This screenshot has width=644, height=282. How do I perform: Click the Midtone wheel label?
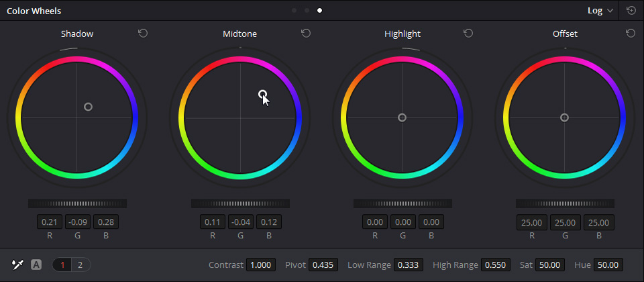pyautogui.click(x=240, y=34)
